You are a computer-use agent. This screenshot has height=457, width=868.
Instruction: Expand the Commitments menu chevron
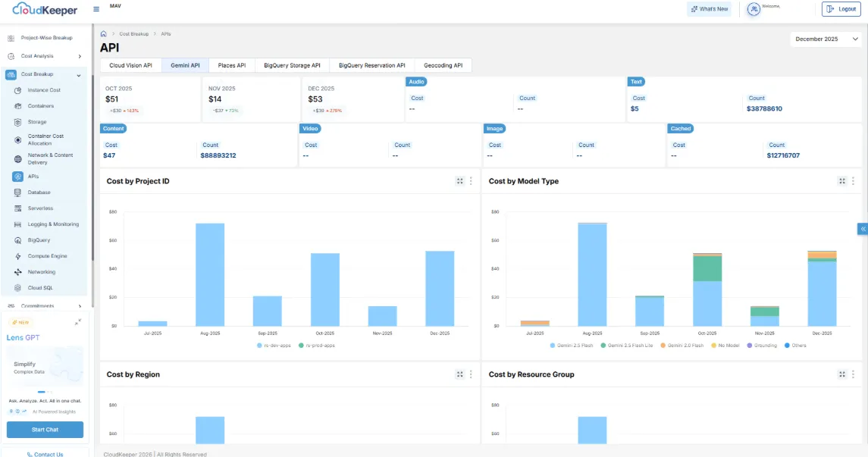80,306
